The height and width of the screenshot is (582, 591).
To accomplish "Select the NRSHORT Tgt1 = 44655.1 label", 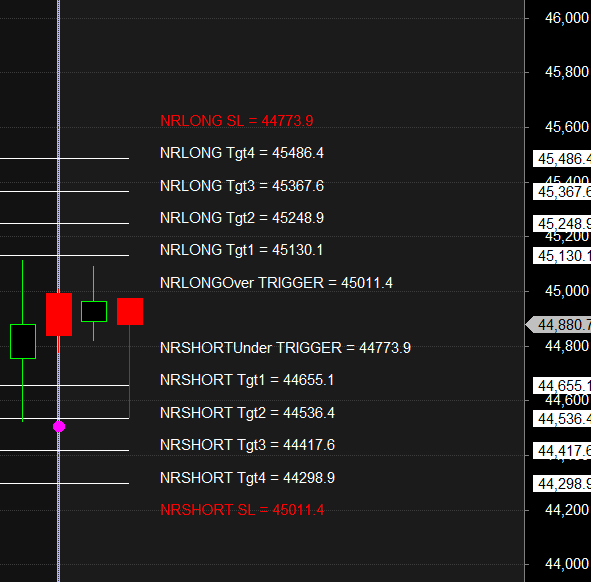I will point(247,380).
